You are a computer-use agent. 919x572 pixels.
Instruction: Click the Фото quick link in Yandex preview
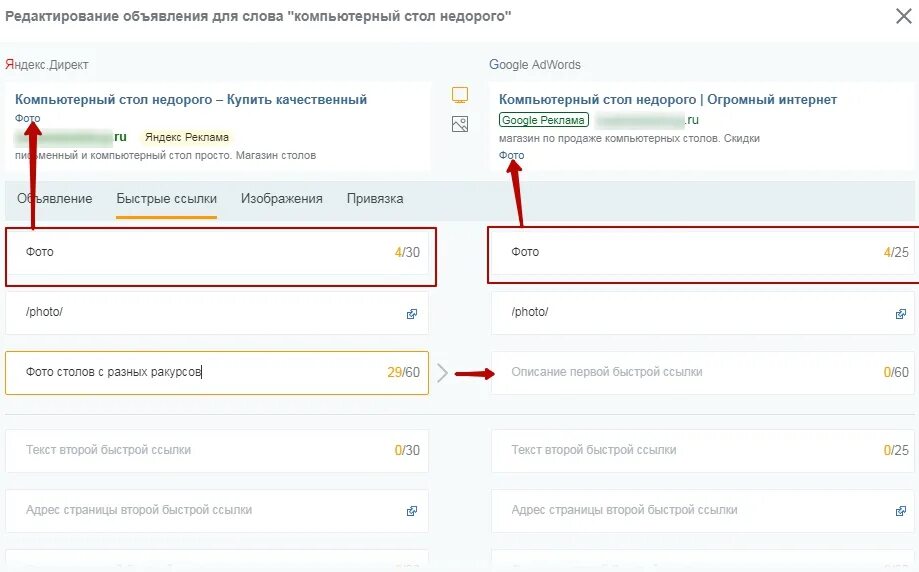pyautogui.click(x=28, y=118)
